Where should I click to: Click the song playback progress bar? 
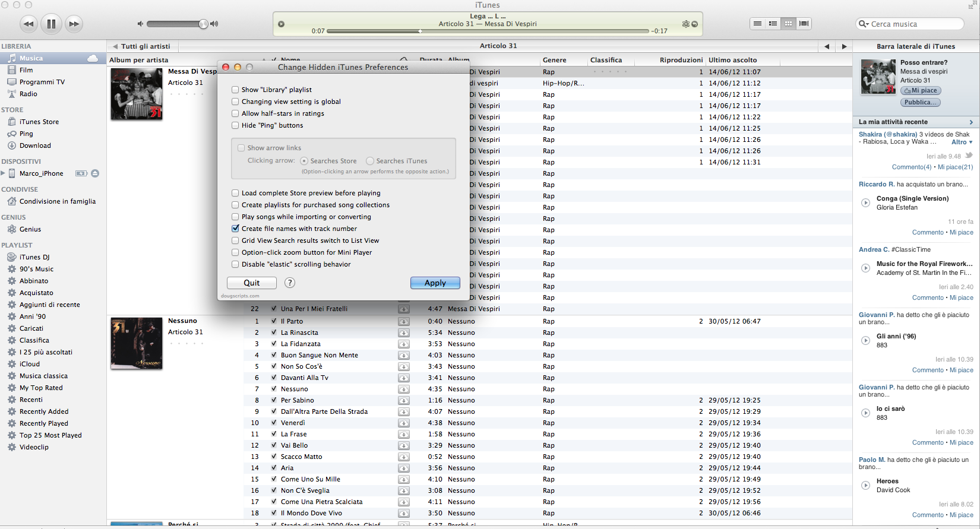[488, 31]
